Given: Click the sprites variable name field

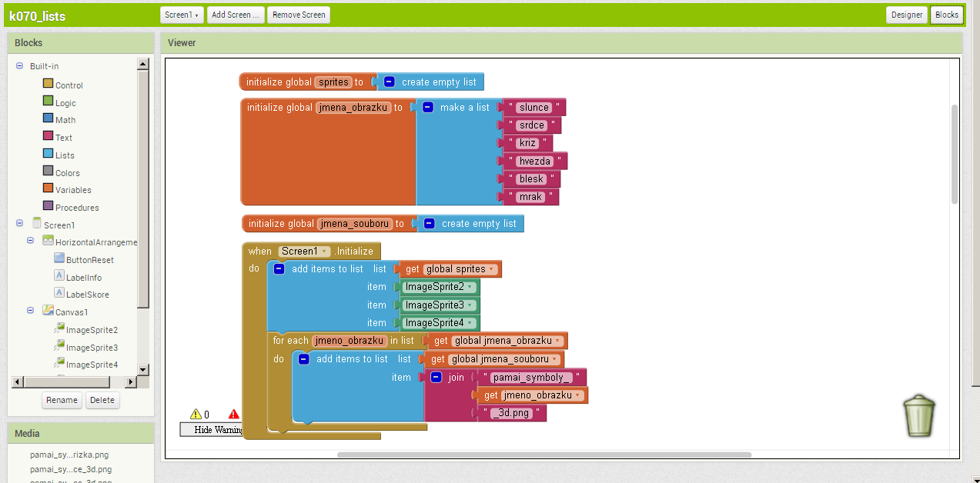Looking at the screenshot, I should (x=333, y=82).
